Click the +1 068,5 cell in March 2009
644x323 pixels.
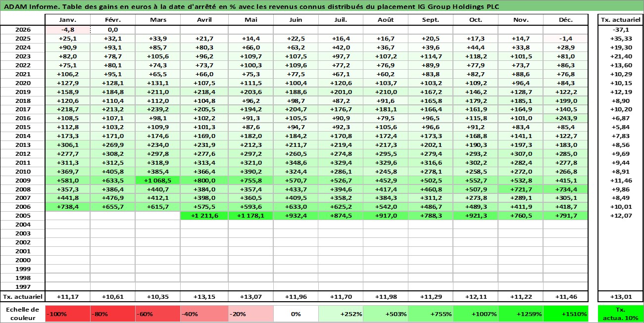[x=157, y=181]
